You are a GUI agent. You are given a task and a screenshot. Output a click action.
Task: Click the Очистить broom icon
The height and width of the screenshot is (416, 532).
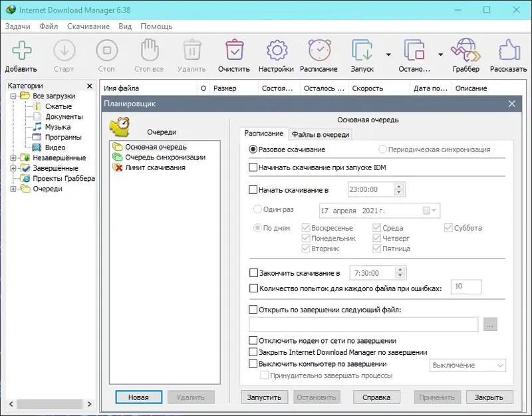point(234,50)
